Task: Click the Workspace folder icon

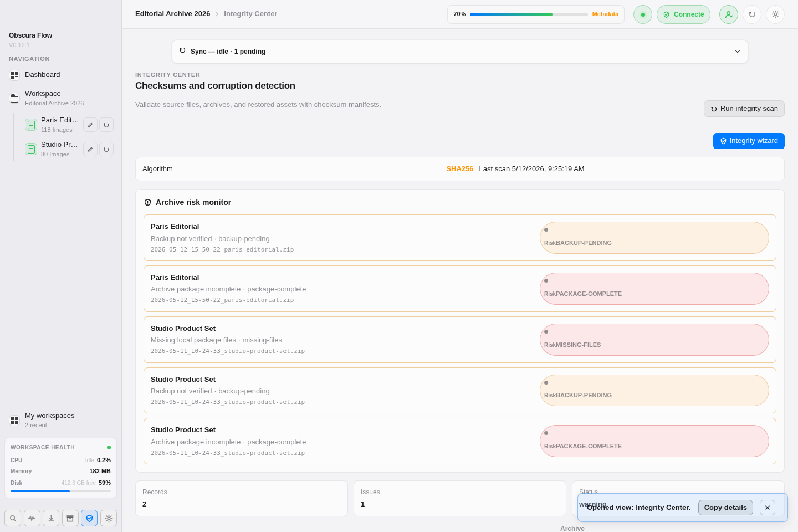Action: (x=14, y=98)
